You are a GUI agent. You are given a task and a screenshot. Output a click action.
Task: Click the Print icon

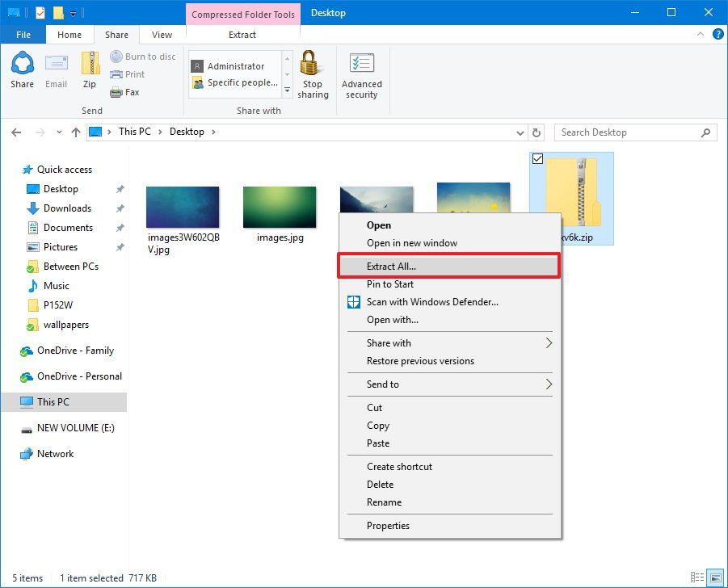[116, 74]
